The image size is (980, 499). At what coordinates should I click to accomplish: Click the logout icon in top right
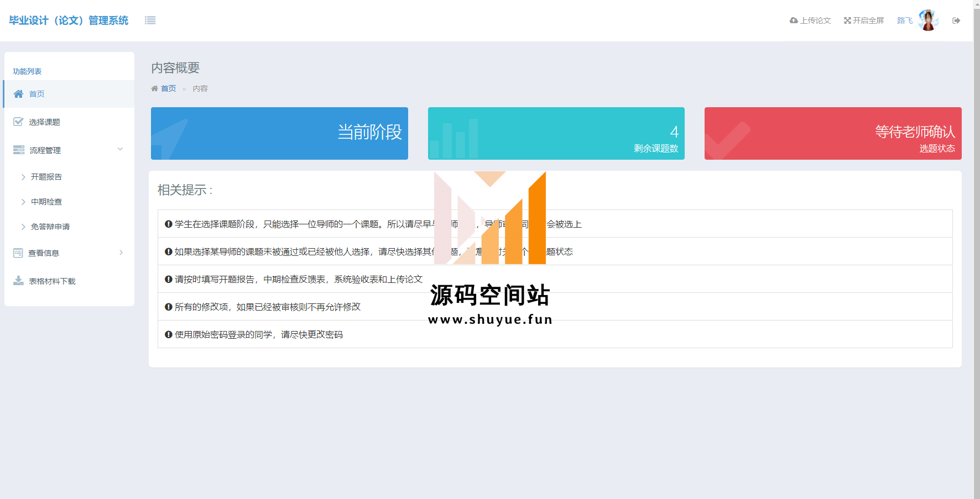(x=956, y=20)
